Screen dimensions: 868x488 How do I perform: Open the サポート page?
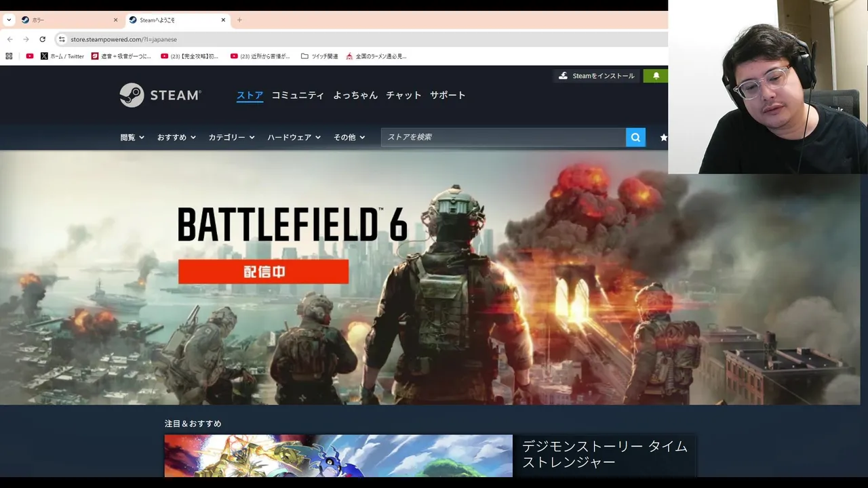click(x=448, y=96)
